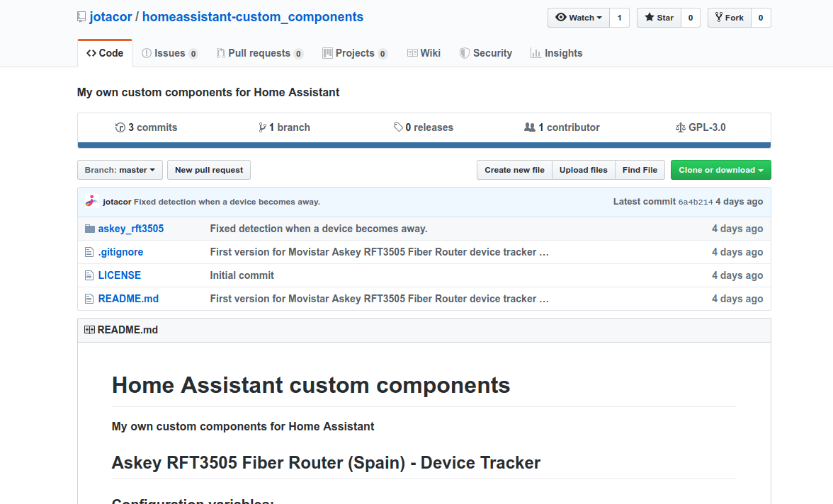Open README.md in the file list
The height and width of the screenshot is (504, 833).
128,299
